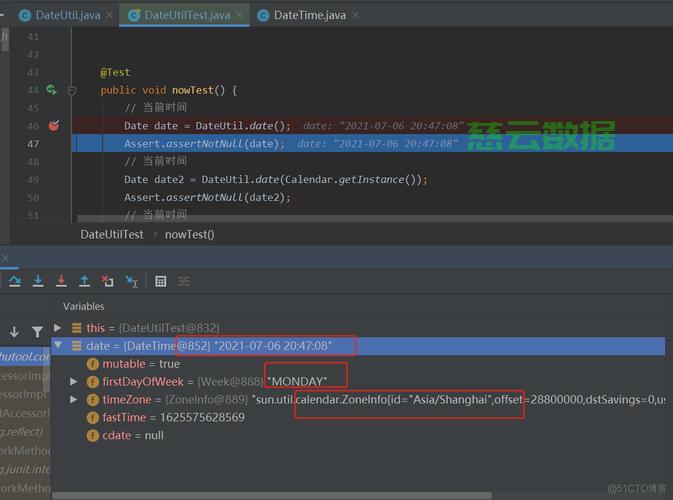The width and height of the screenshot is (673, 500).
Task: Expand the firstDayOfWeek field node
Action: 74,382
